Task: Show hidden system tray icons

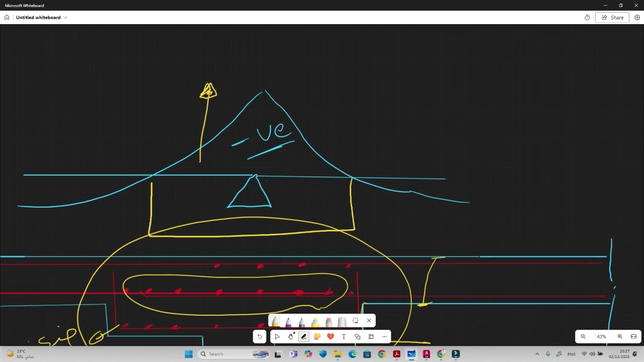Action: [537, 354]
